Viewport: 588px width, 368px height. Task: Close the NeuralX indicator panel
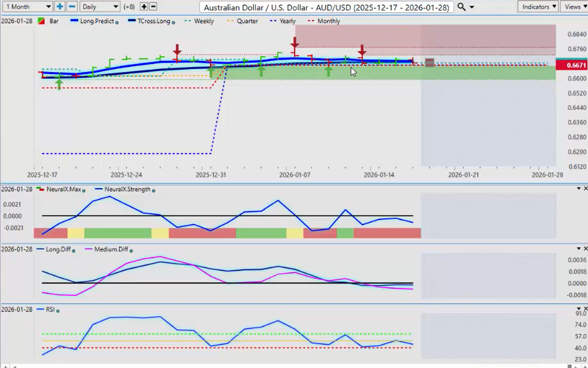(x=585, y=189)
